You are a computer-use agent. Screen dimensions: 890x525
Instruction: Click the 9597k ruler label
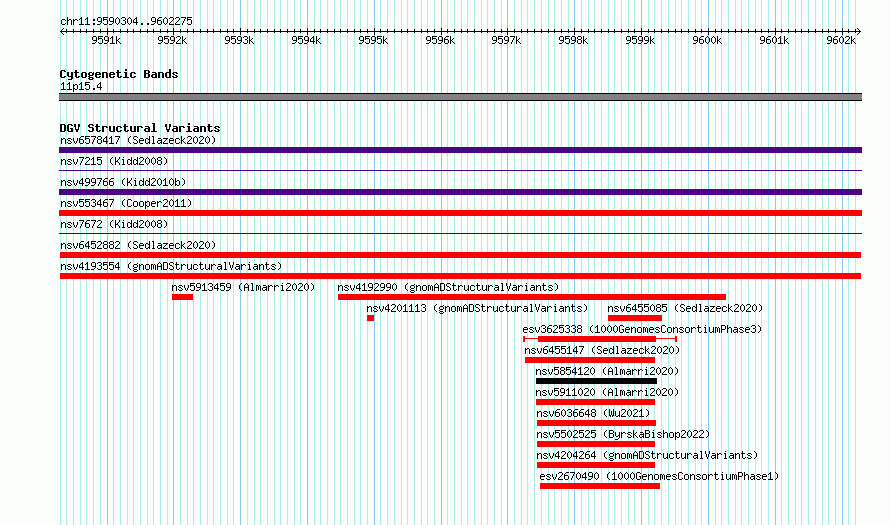point(506,40)
